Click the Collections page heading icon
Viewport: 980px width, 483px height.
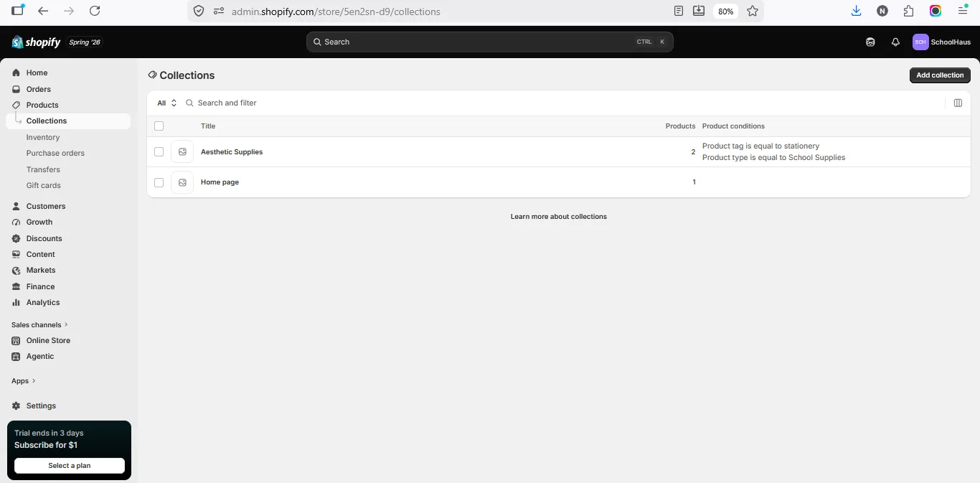(152, 75)
